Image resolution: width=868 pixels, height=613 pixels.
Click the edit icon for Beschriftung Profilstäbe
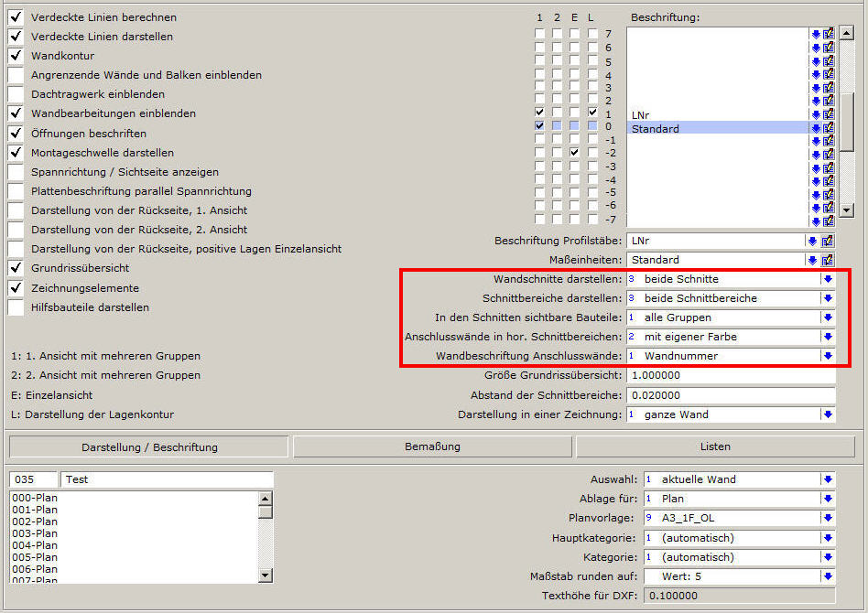pyautogui.click(x=828, y=241)
